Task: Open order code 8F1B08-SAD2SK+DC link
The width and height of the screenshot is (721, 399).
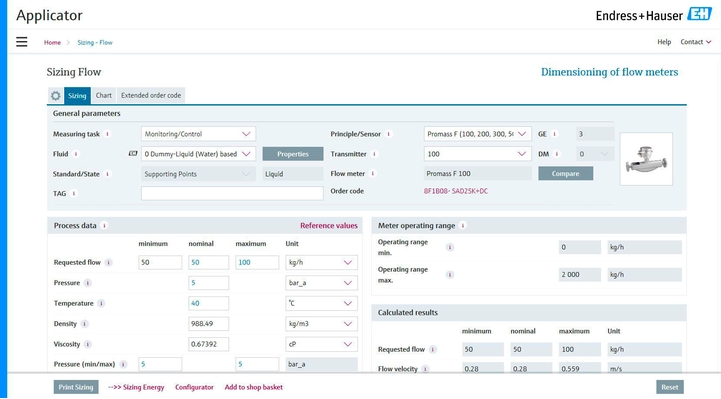Action: [x=456, y=191]
